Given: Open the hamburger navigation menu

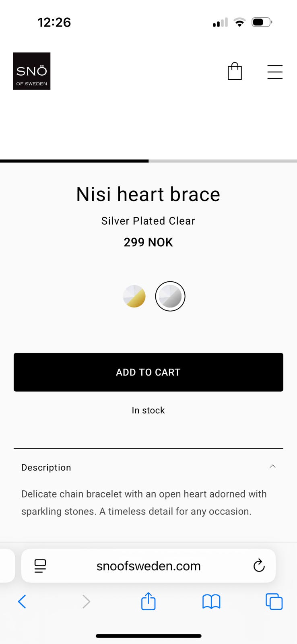Looking at the screenshot, I should pos(275,72).
